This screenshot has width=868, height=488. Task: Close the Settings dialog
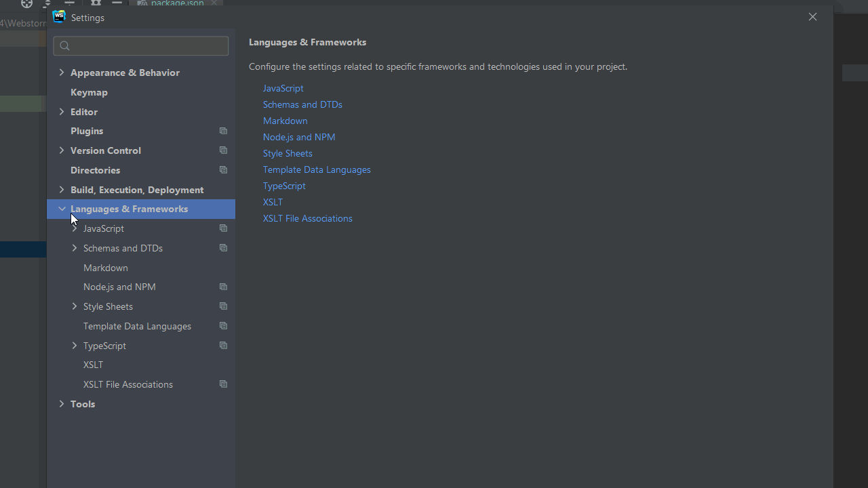click(812, 17)
